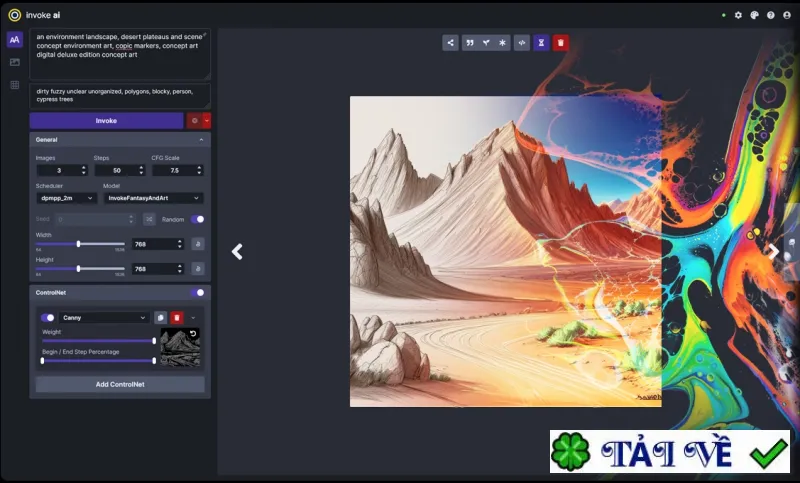Viewport: 800px width, 483px height.
Task: Delete the current image with red trash icon
Action: (x=561, y=43)
